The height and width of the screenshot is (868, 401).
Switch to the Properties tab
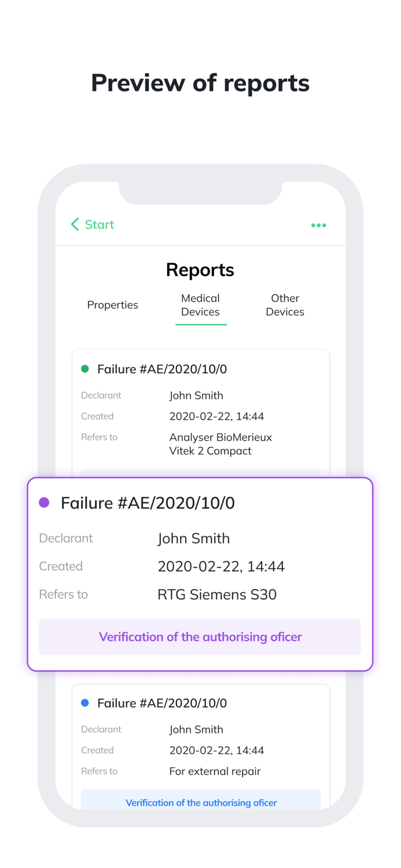click(x=112, y=305)
